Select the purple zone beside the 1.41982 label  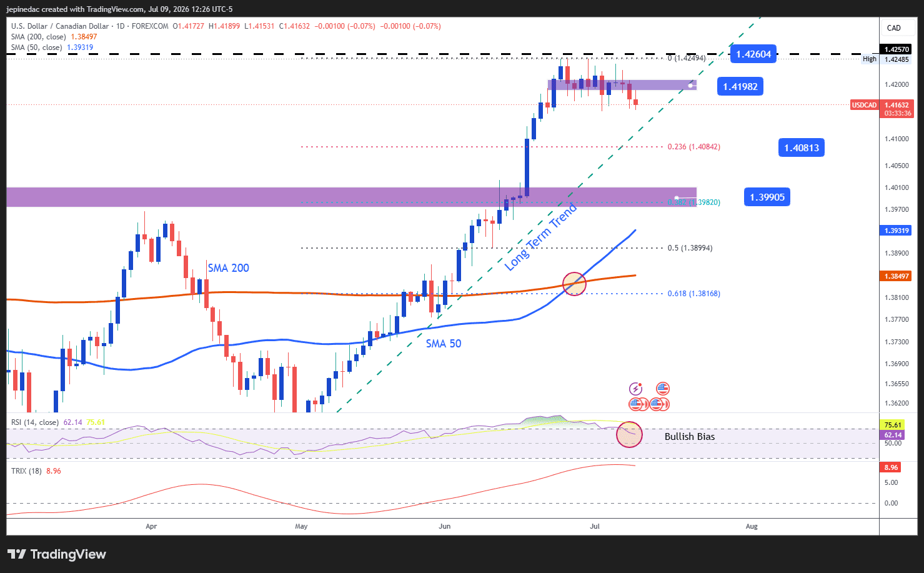pyautogui.click(x=622, y=85)
